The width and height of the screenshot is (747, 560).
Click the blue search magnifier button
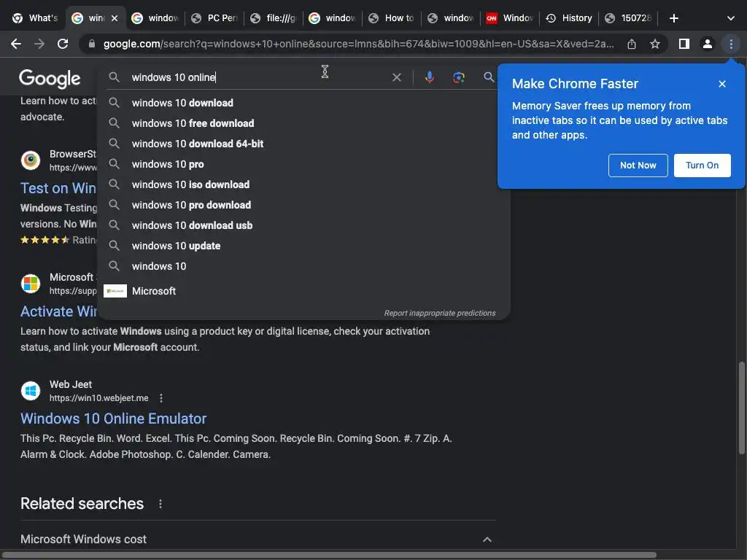489,77
